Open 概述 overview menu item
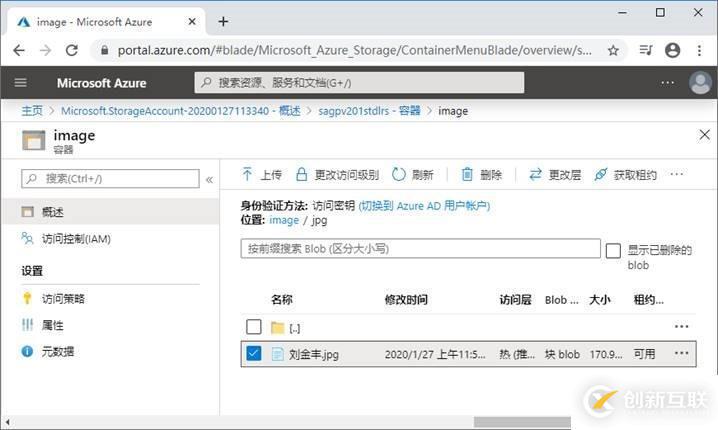Viewport: 718px width, 430px height. tap(110, 212)
